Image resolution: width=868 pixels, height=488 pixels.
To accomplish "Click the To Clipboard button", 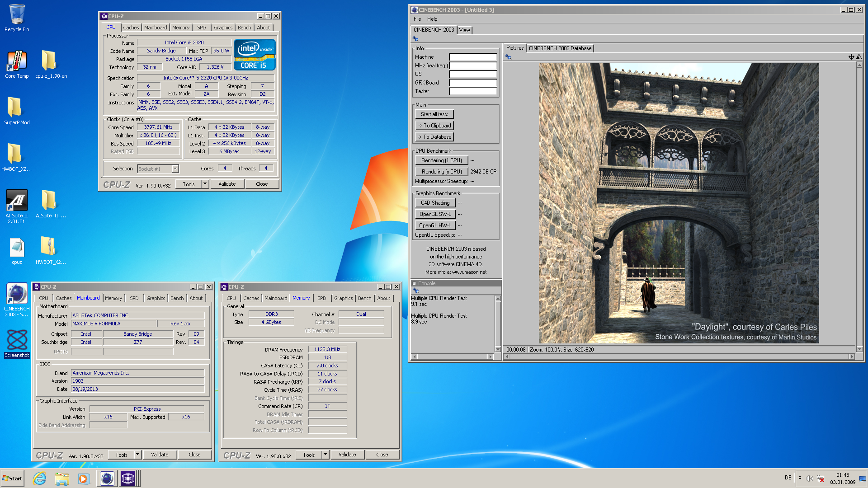I will (x=434, y=126).
